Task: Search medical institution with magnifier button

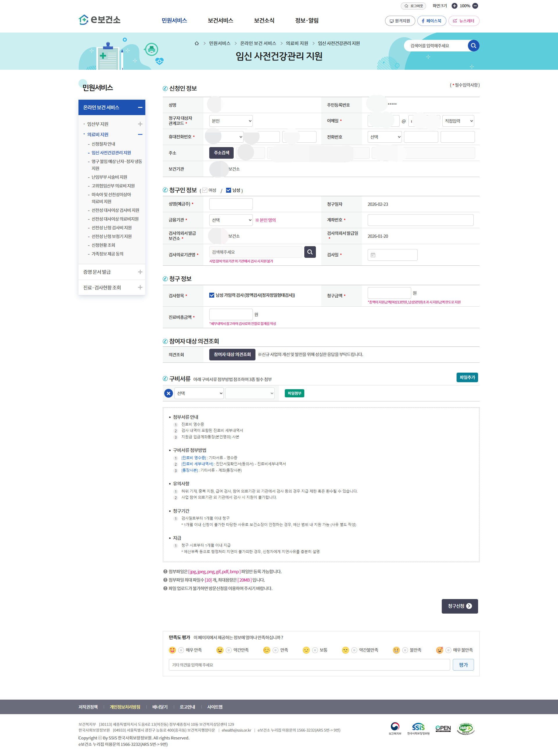Action: click(x=310, y=252)
